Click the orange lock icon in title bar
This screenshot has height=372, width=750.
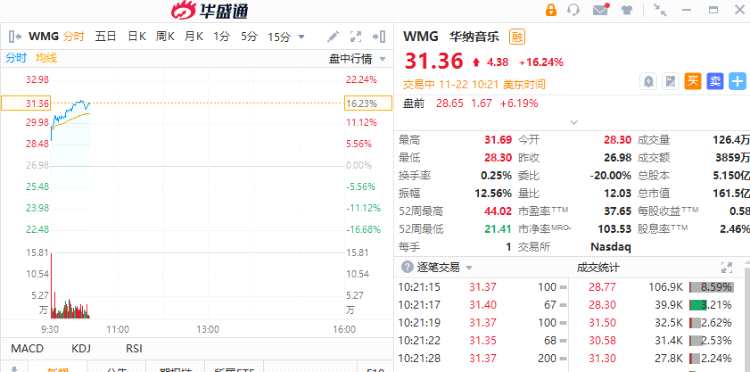(x=551, y=10)
